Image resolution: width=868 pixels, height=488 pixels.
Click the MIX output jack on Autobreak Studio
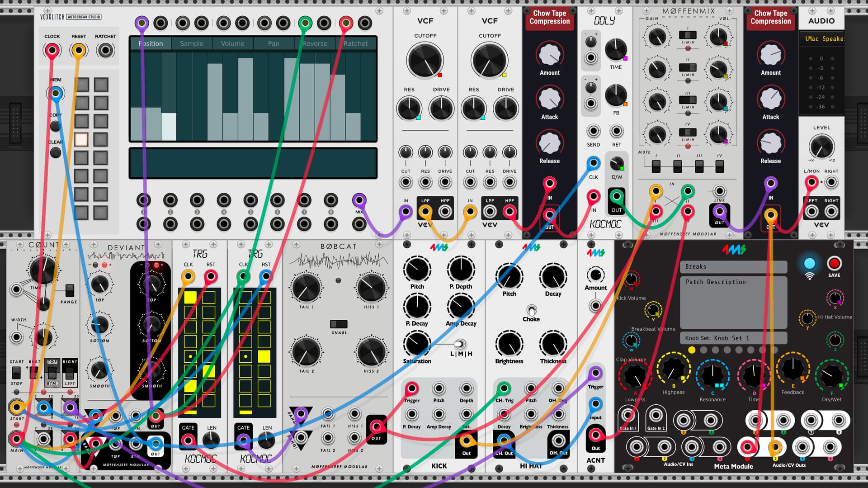(359, 200)
